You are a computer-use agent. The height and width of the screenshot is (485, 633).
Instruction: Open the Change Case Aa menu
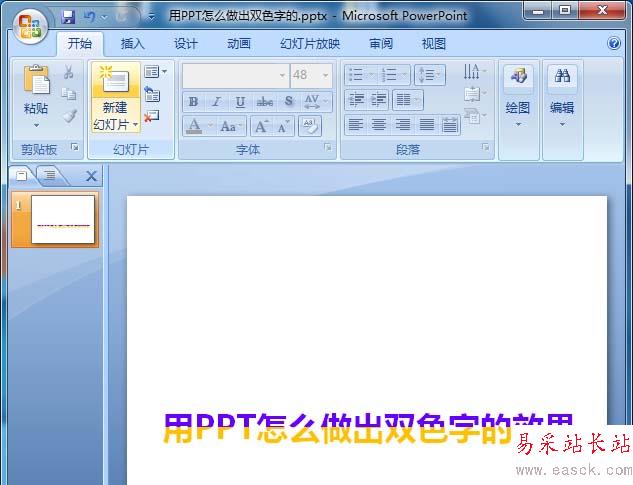(x=231, y=126)
